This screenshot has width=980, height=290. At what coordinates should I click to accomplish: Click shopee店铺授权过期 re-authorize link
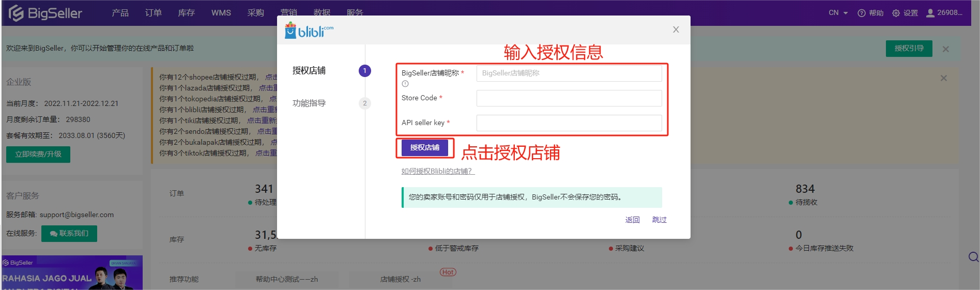[x=271, y=77]
